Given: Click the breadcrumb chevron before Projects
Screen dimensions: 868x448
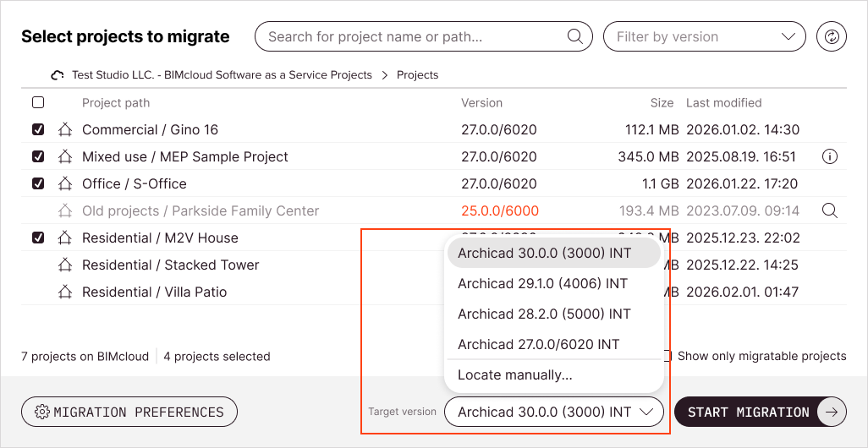Looking at the screenshot, I should 385,75.
